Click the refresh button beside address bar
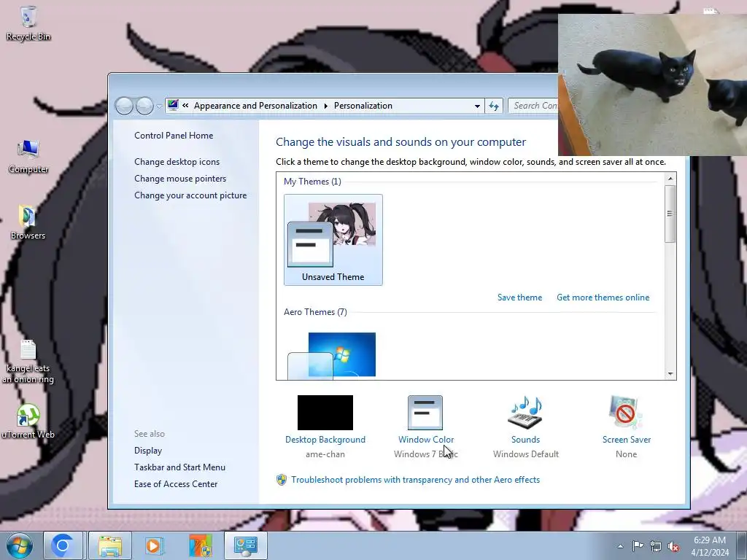This screenshot has width=747, height=560. pos(494,106)
